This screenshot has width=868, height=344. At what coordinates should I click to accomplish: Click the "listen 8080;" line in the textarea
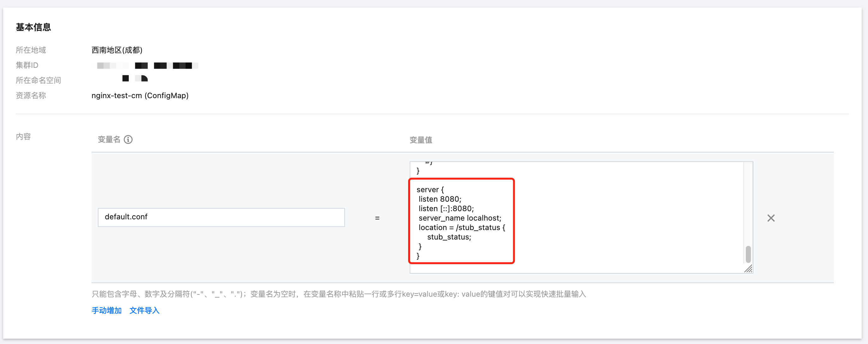(x=440, y=199)
